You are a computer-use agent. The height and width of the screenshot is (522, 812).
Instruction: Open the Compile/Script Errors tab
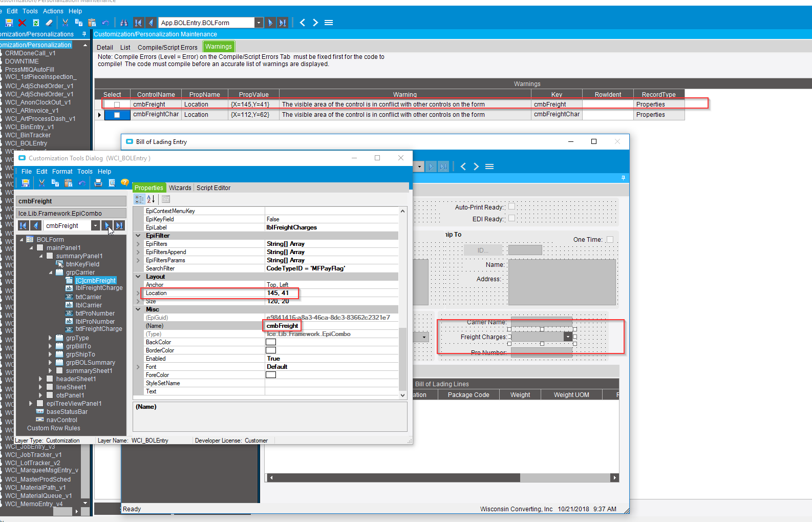[x=167, y=47]
